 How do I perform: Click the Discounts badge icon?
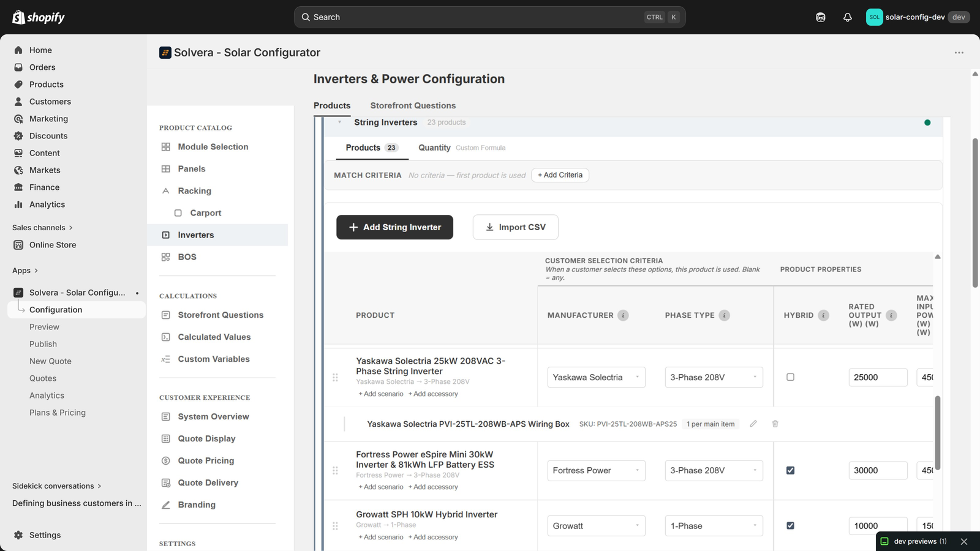pyautogui.click(x=18, y=136)
